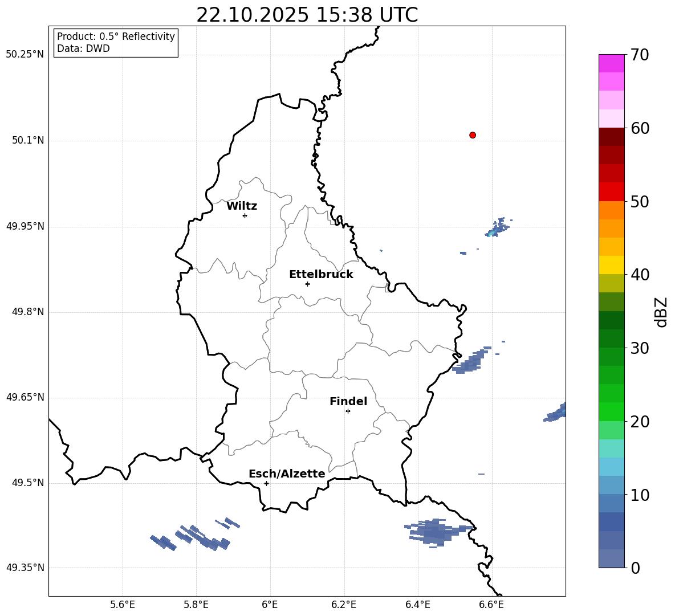
Task: Click the 5.8°E longitude label
Action: pos(196,605)
